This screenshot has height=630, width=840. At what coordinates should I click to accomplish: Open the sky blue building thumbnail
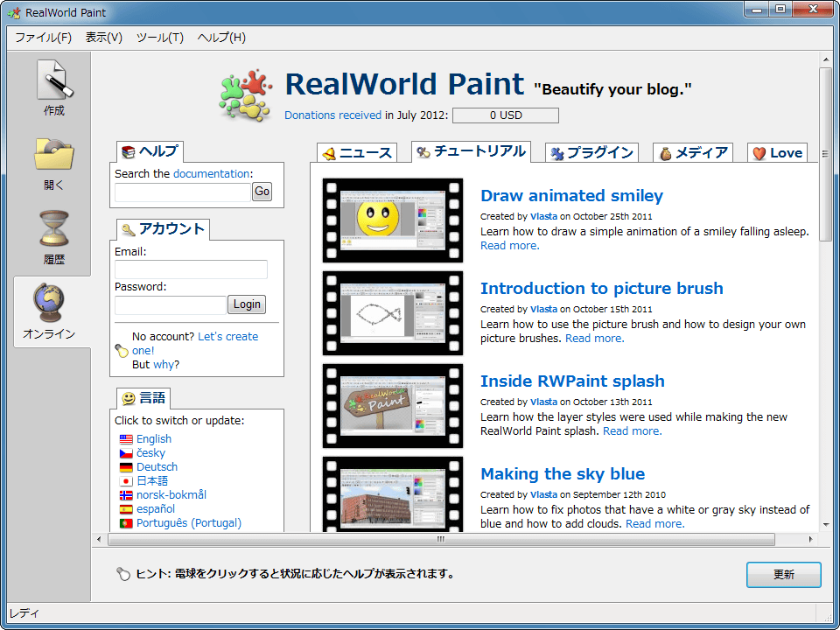(393, 493)
